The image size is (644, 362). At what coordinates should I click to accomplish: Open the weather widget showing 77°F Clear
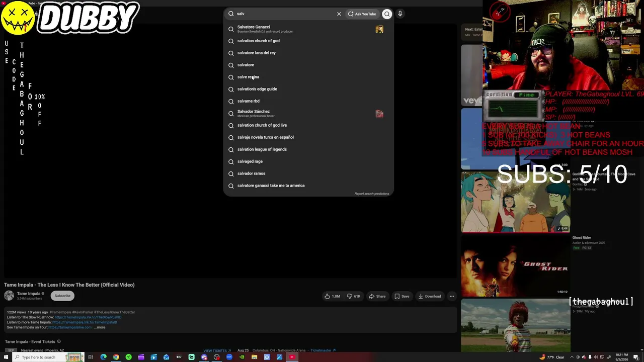(552, 357)
